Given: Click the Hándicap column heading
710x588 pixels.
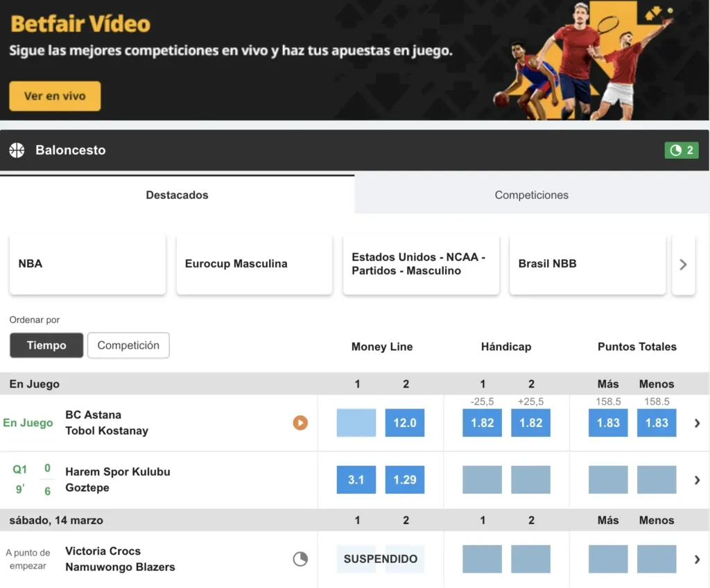Looking at the screenshot, I should pyautogui.click(x=505, y=347).
